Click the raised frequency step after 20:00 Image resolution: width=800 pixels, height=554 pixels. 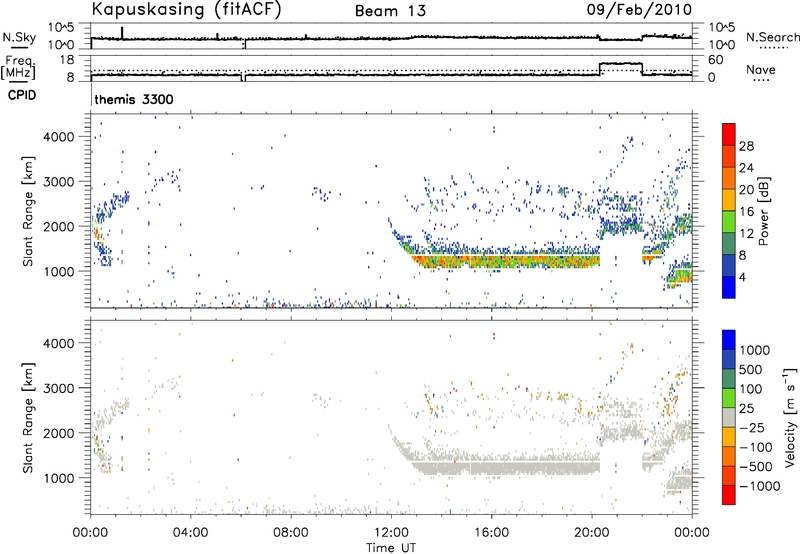621,64
